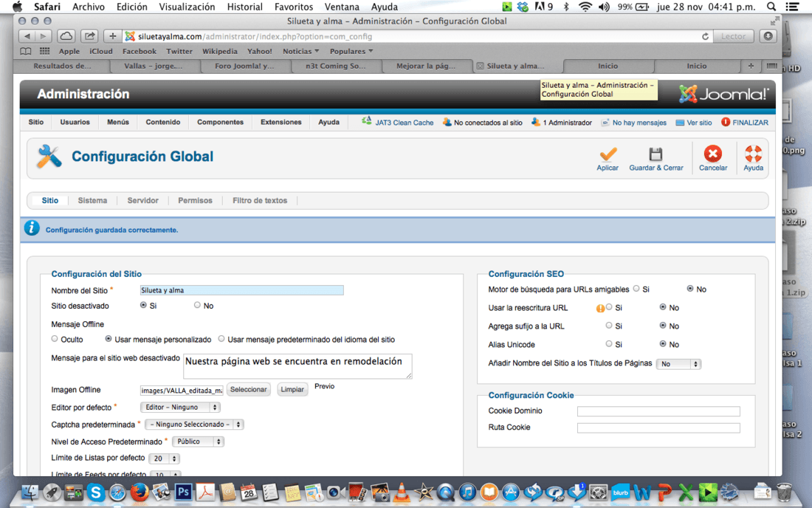
Task: Open Populares bookmarks folder dropdown
Action: (x=351, y=51)
